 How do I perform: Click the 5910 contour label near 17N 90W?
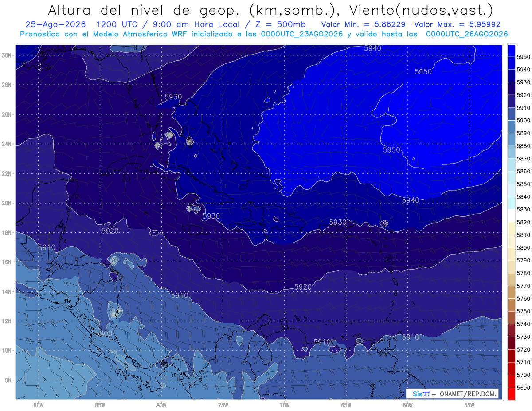pos(47,247)
